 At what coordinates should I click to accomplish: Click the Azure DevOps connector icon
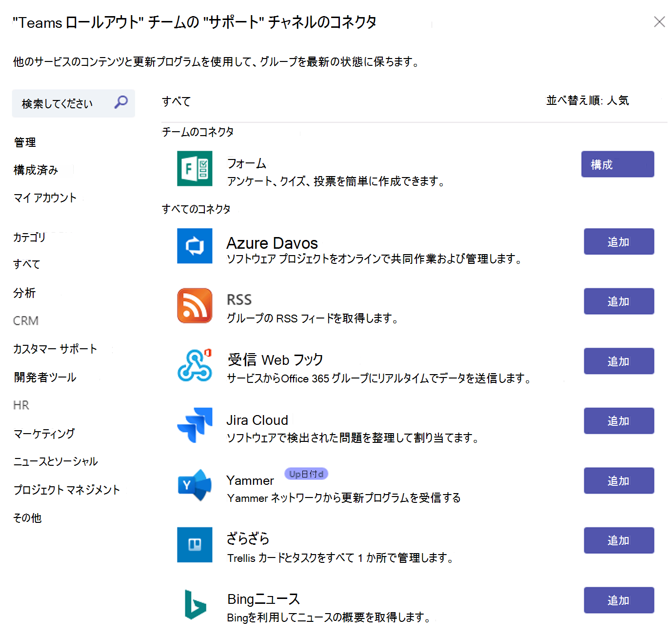pos(195,246)
